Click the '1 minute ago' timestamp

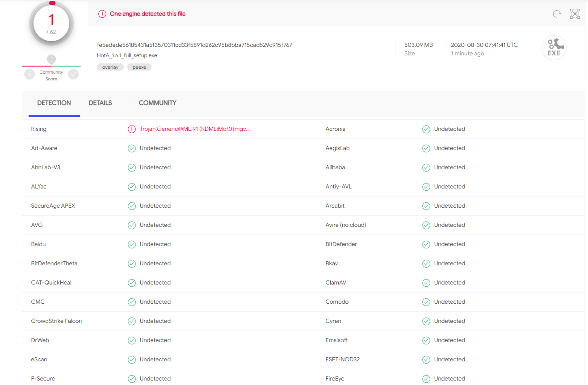[x=467, y=54]
